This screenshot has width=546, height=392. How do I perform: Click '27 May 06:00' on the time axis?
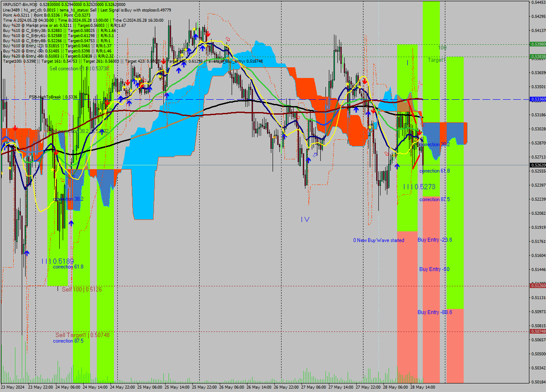pyautogui.click(x=314, y=387)
